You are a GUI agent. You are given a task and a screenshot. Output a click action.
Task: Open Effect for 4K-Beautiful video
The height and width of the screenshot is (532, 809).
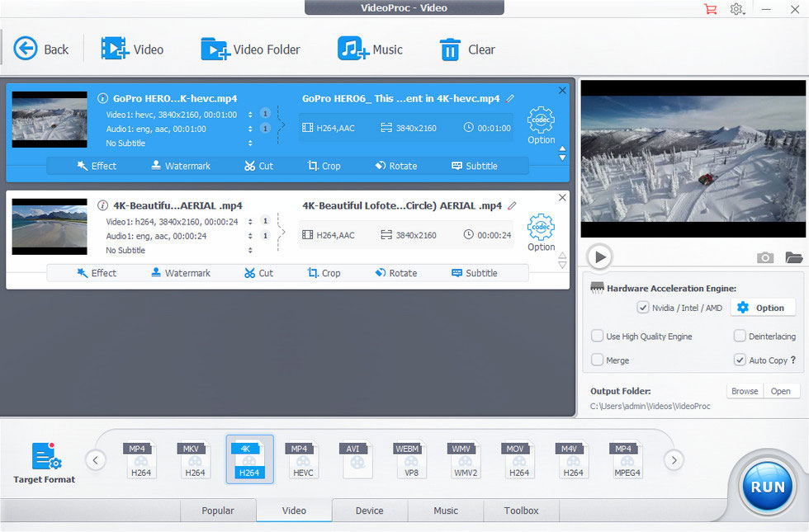97,273
